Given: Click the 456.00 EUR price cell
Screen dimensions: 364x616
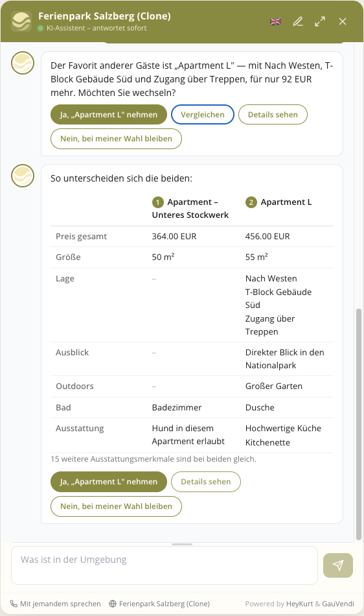Looking at the screenshot, I should pyautogui.click(x=267, y=237).
